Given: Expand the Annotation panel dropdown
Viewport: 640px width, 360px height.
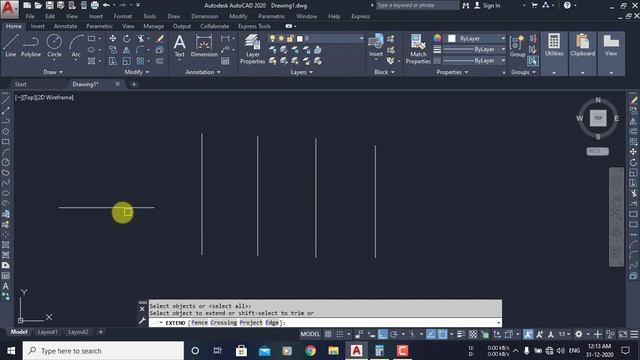Looking at the screenshot, I should (203, 72).
